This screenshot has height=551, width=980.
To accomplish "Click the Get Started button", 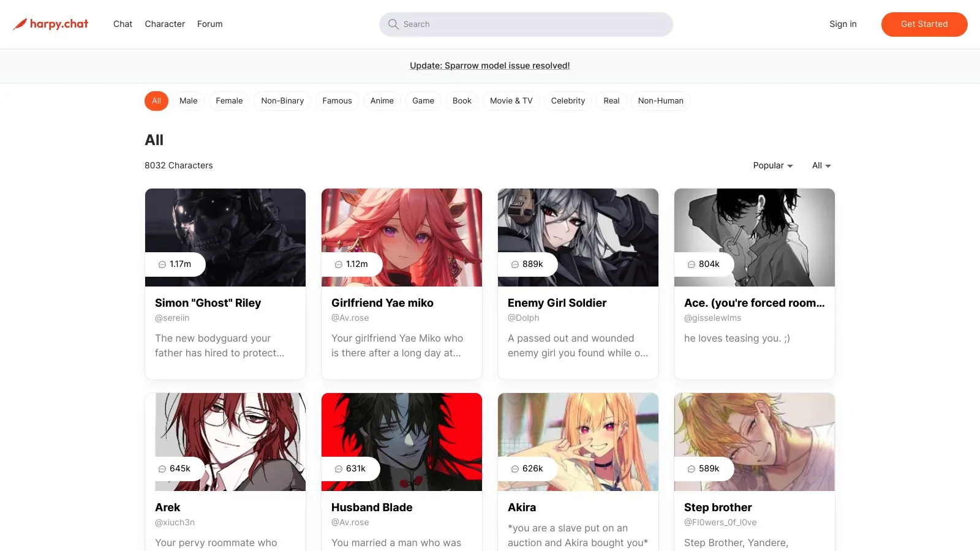I will point(924,24).
